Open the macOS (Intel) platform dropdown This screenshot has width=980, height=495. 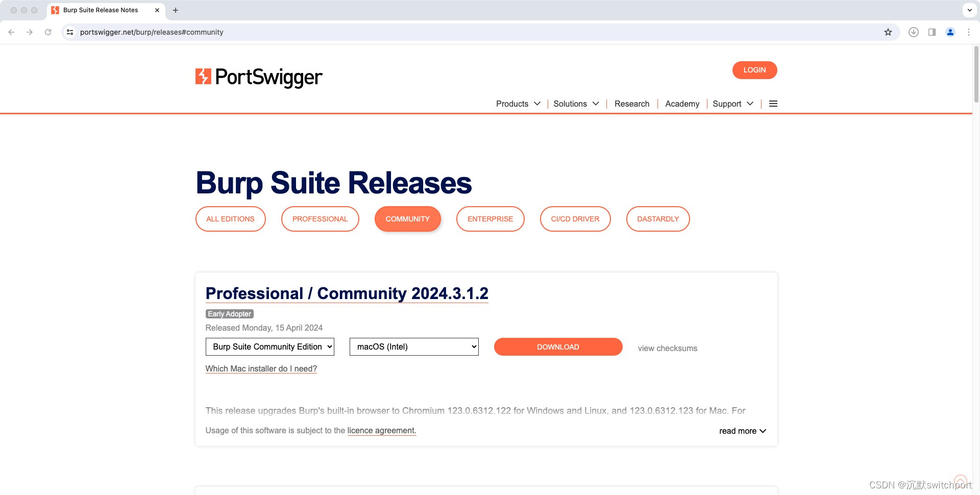414,346
